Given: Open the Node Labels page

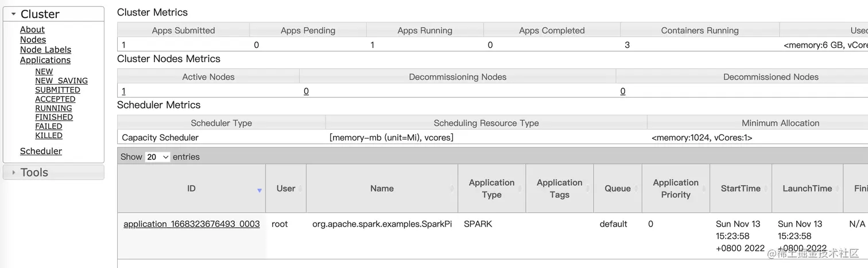Looking at the screenshot, I should (45, 50).
